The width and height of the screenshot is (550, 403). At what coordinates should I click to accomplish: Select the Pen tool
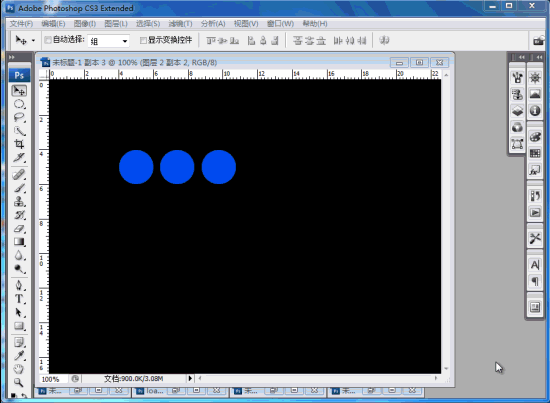[19, 285]
